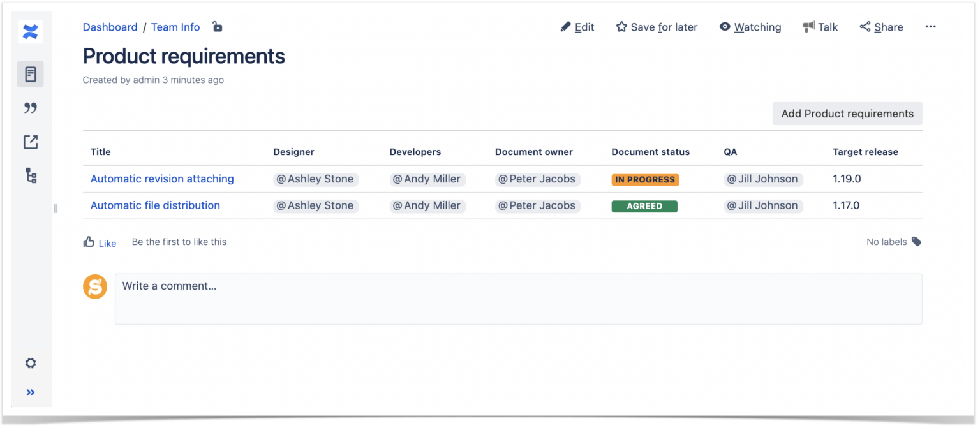The width and height of the screenshot is (980, 428).
Task: Click the page restrictions unlock icon
Action: click(x=218, y=27)
